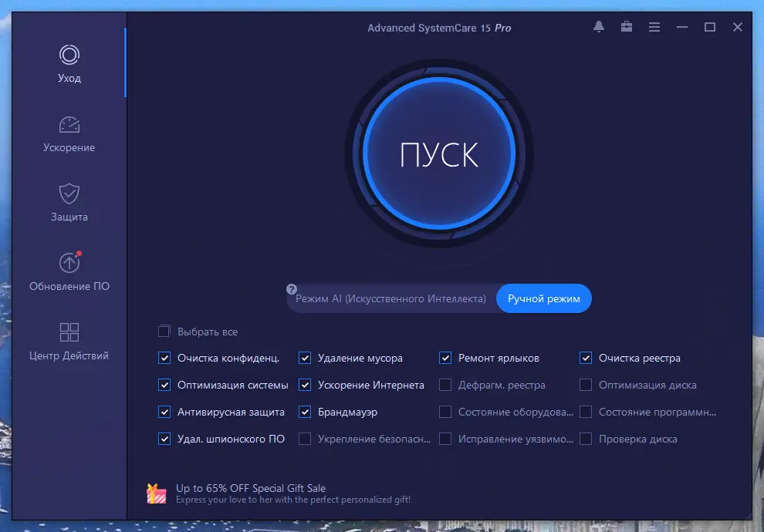764x532 pixels.
Task: Uncheck Ускорение Интернета checkbox
Action: 305,385
